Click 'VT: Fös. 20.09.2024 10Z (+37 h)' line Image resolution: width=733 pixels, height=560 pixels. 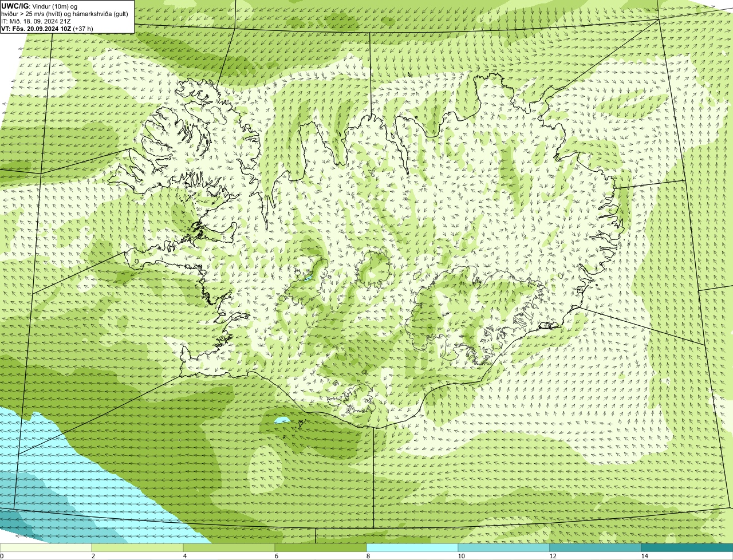pos(47,29)
